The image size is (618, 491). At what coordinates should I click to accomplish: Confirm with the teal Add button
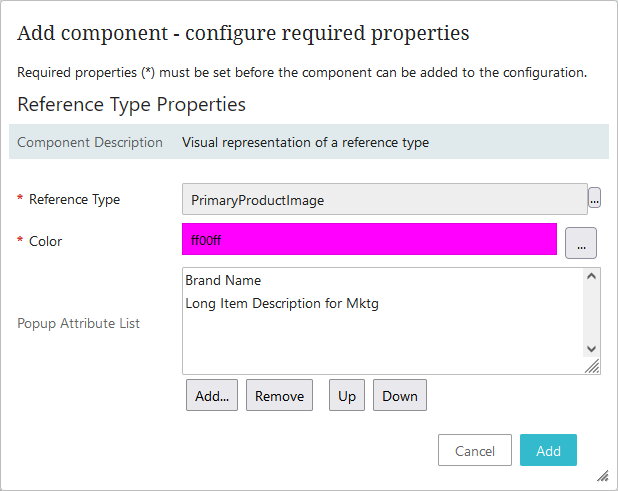pyautogui.click(x=548, y=451)
